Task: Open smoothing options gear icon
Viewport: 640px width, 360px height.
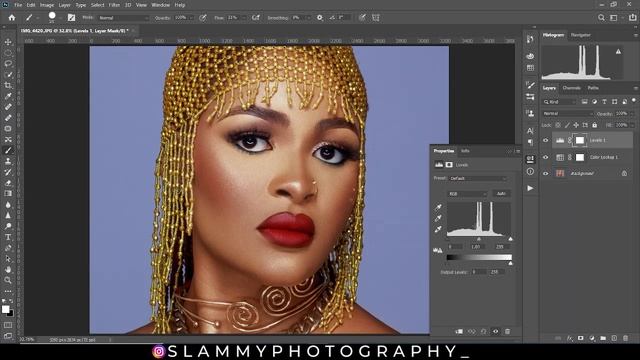Action: coord(320,18)
